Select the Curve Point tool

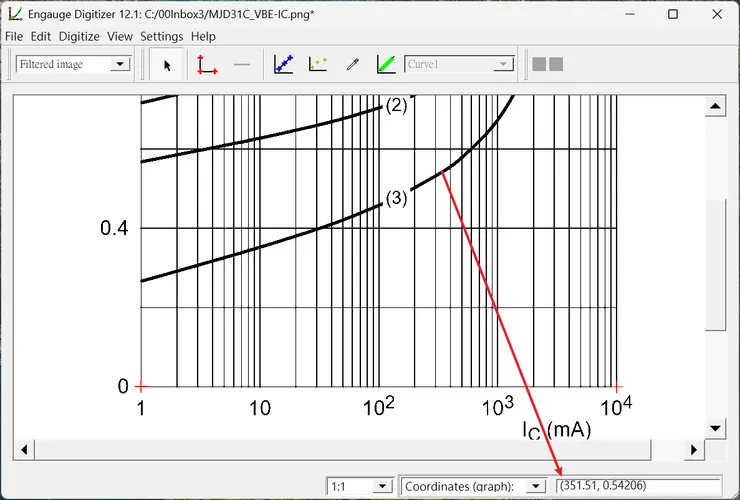coord(284,65)
